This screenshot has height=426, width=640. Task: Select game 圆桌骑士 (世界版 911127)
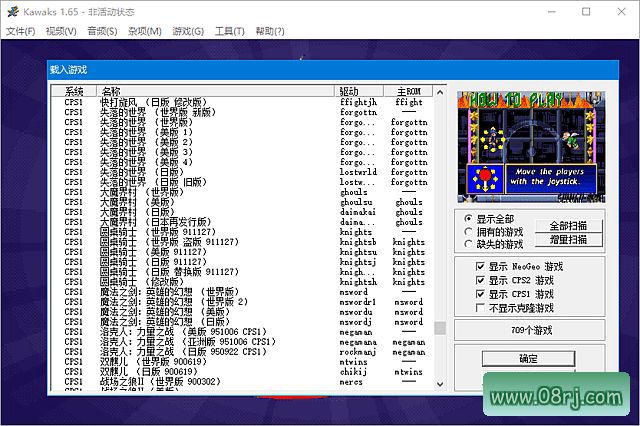click(x=242, y=232)
